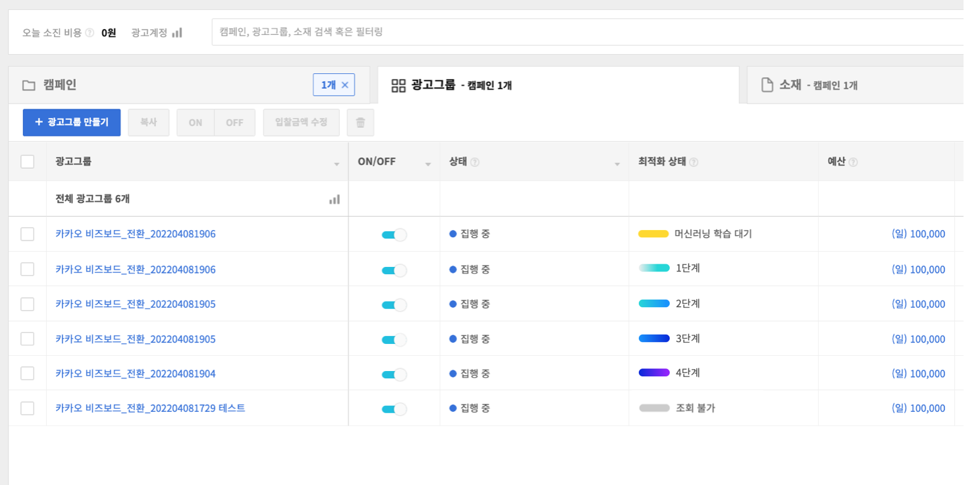Click the 4단계 purple progress bar
980x485 pixels.
pyautogui.click(x=654, y=372)
